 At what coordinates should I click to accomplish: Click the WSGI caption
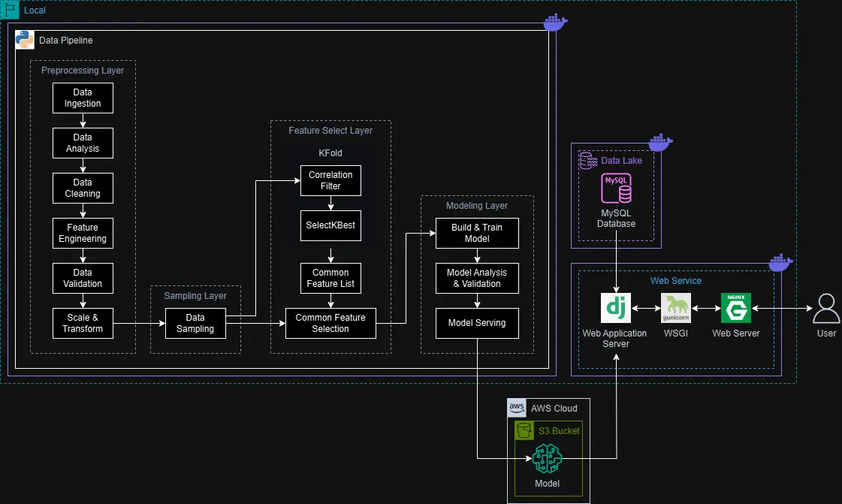pos(675,333)
